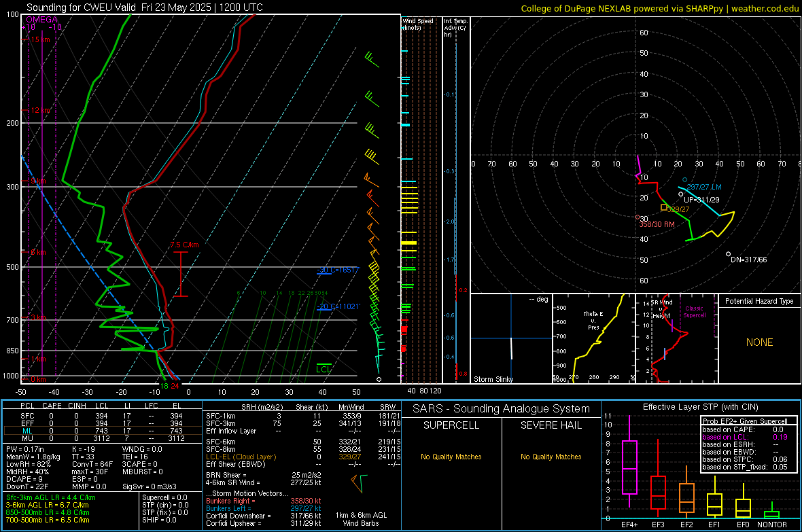Click the UP=311/29 hodograph label
Viewport: 802px width, 532px height.
click(x=701, y=200)
